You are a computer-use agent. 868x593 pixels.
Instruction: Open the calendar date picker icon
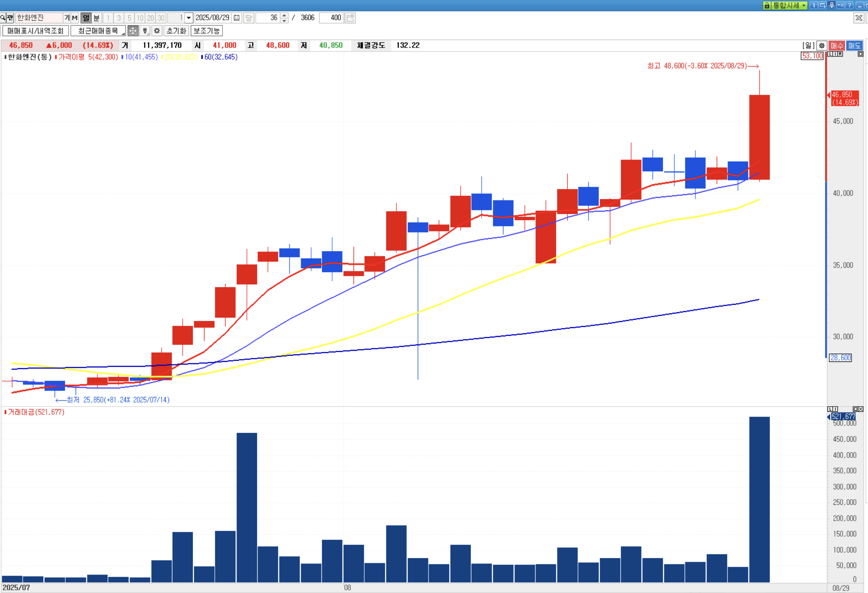237,18
